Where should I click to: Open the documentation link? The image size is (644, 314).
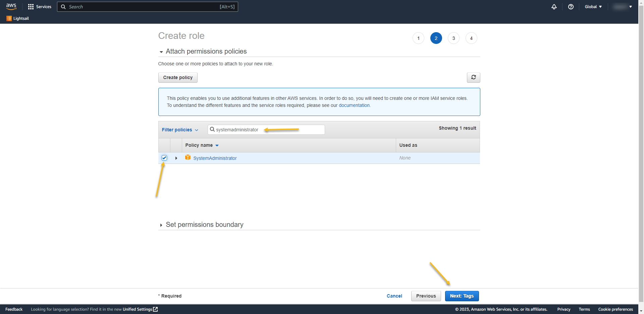click(354, 105)
